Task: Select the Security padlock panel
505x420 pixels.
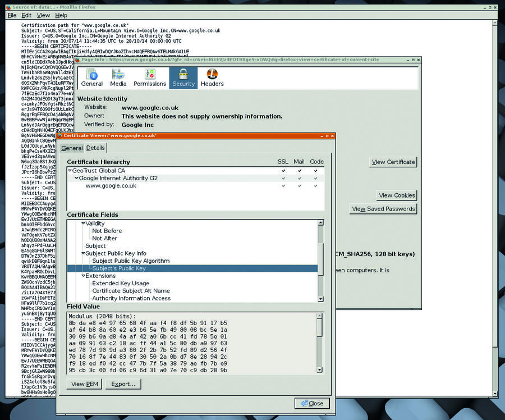Action: point(183,78)
